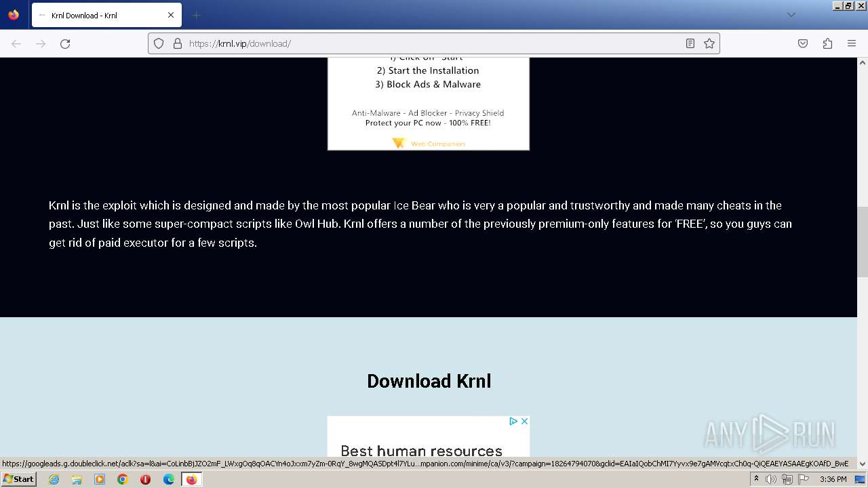This screenshot has height=488, width=868.
Task: Open tracking protection shield info
Action: 159,43
